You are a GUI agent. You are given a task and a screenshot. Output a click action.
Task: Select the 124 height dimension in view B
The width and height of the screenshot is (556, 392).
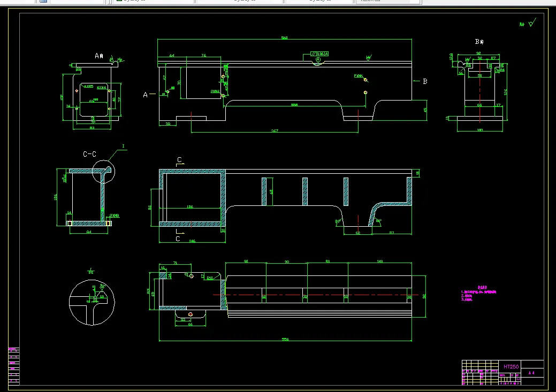505,92
